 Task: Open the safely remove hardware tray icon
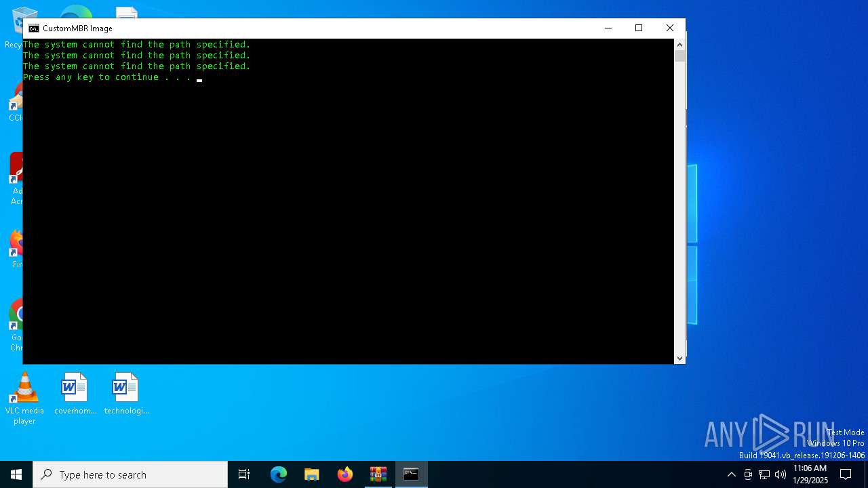click(748, 474)
